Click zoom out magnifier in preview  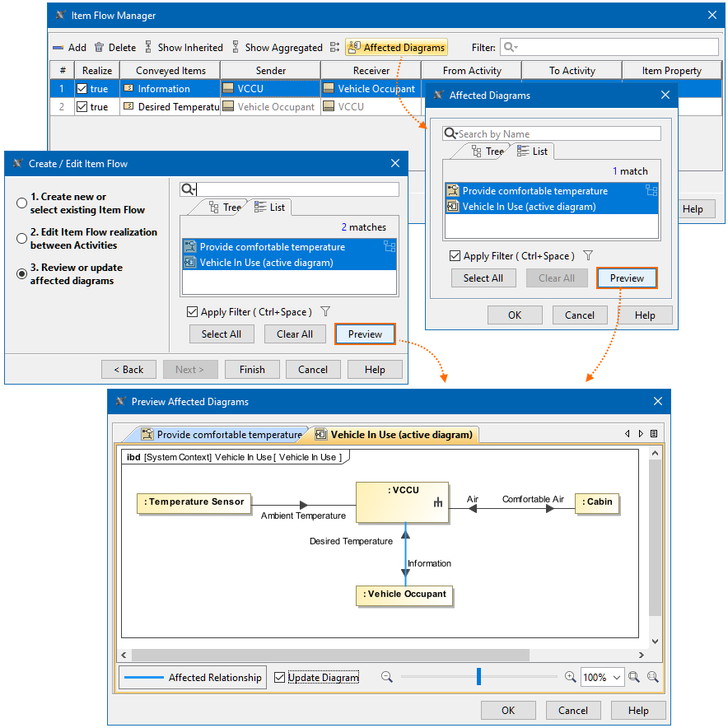(x=387, y=677)
